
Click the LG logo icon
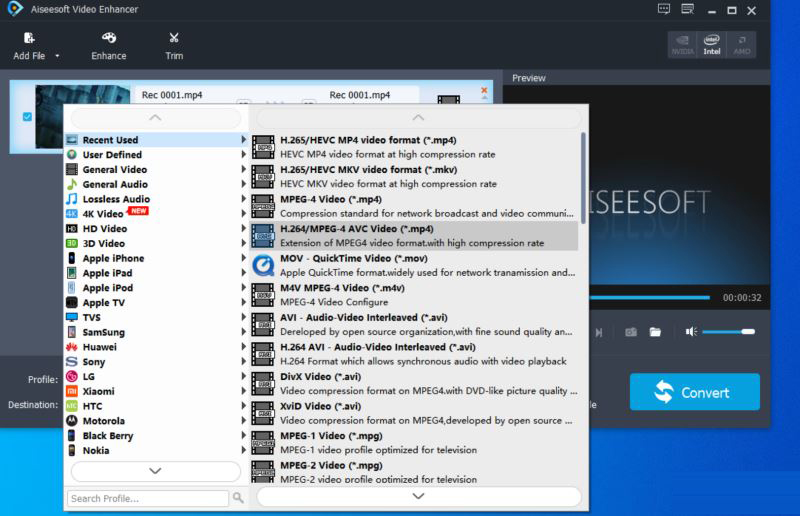[x=72, y=377]
